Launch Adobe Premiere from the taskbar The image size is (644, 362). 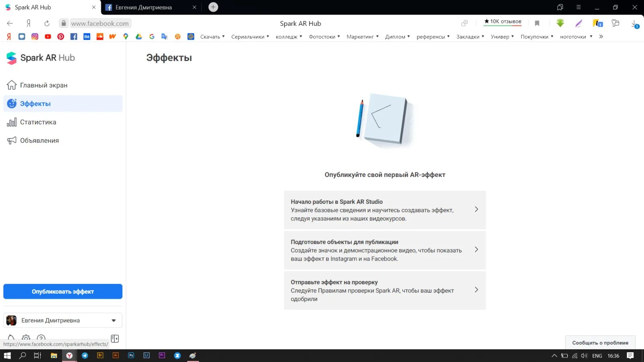click(162, 356)
